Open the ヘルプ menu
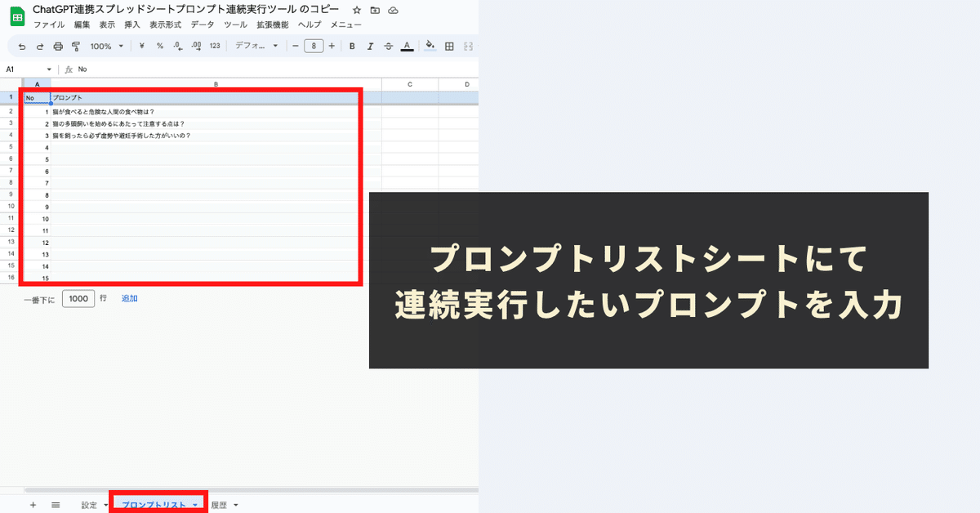 pos(310,25)
